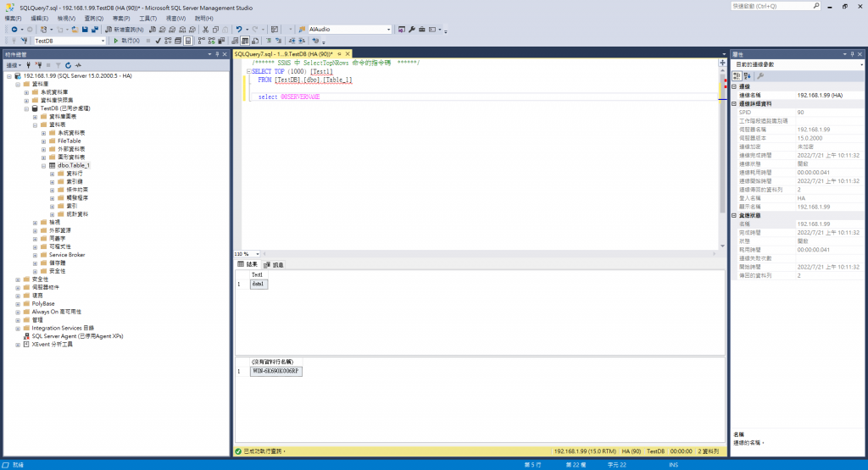Click Object Explorer Refresh icon
The width and height of the screenshot is (868, 470).
coord(68,65)
